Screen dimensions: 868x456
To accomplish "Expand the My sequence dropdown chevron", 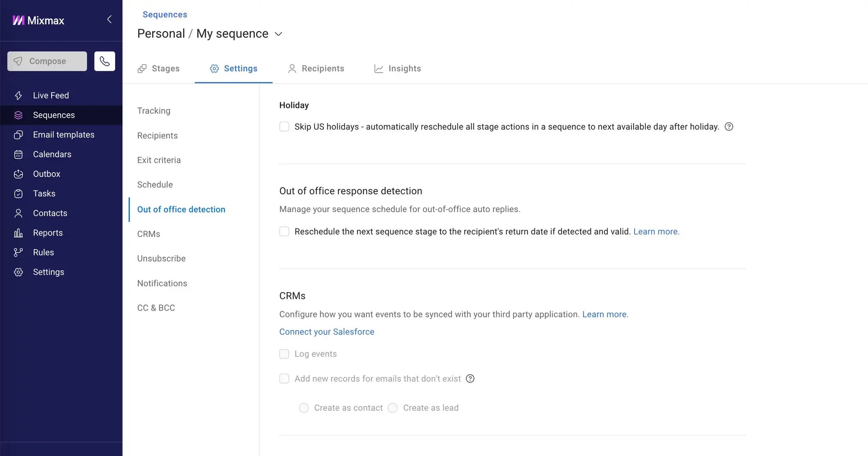I will click(x=278, y=34).
